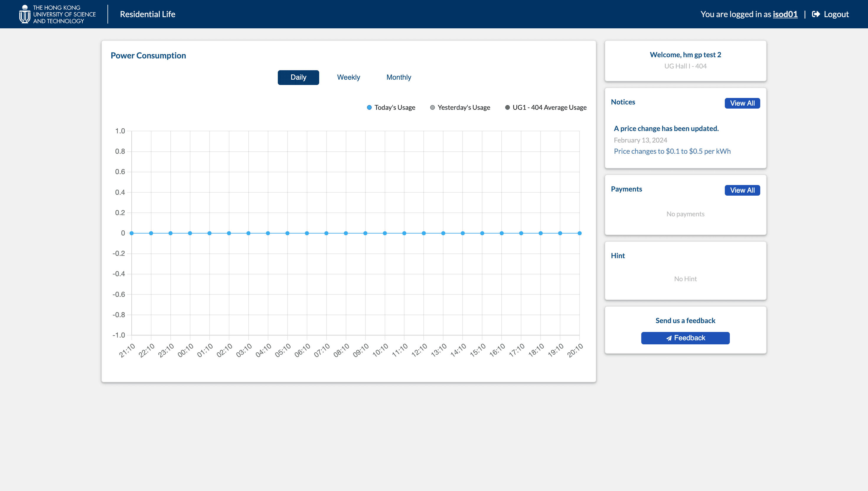Click the Logout icon
868x491 pixels.
pos(816,14)
